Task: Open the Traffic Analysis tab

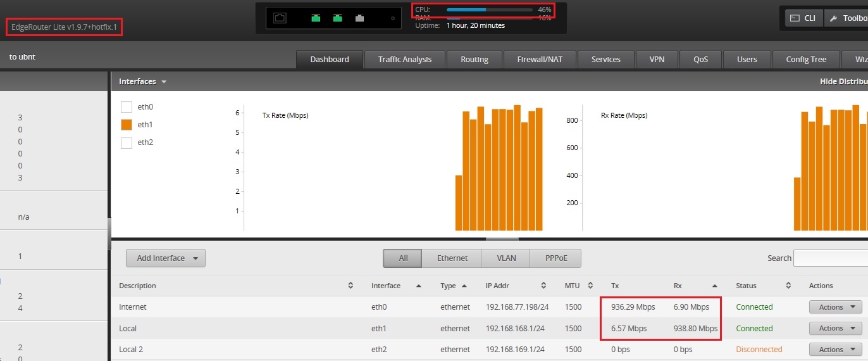Action: click(x=405, y=59)
